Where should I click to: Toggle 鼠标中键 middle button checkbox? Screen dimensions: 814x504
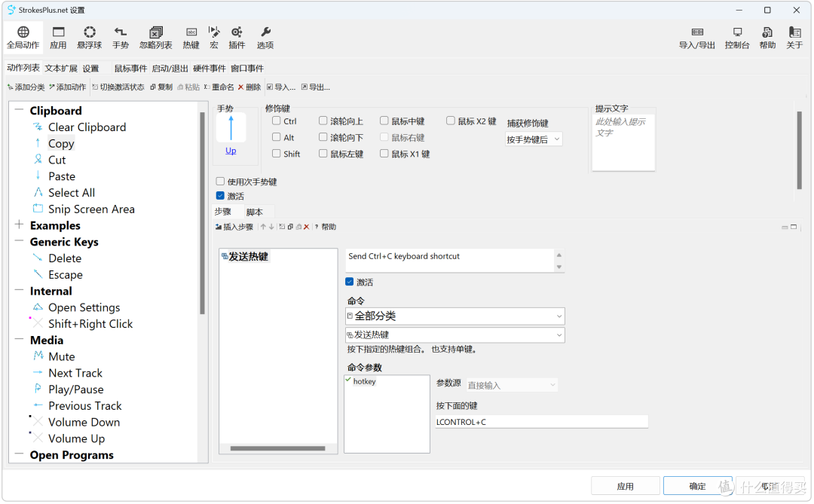coord(384,121)
